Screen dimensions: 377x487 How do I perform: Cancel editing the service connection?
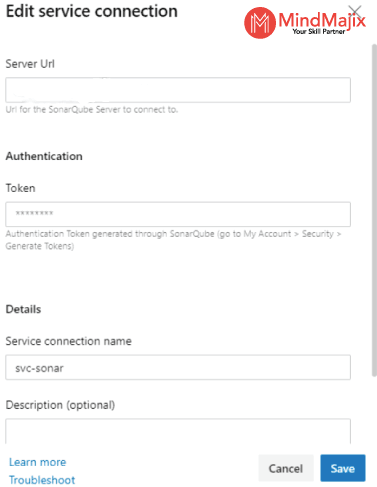pyautogui.click(x=286, y=468)
